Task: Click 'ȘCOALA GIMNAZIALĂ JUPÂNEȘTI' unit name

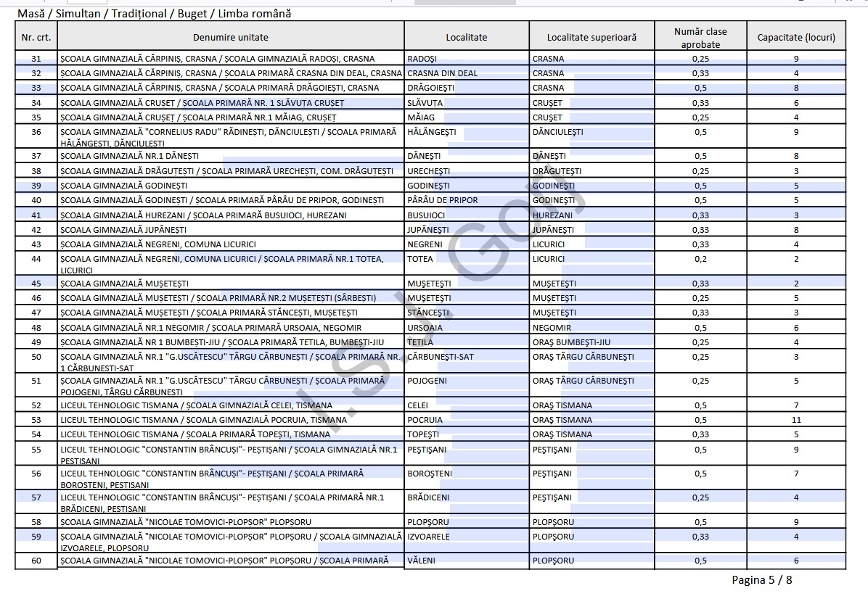Action: pos(123,230)
